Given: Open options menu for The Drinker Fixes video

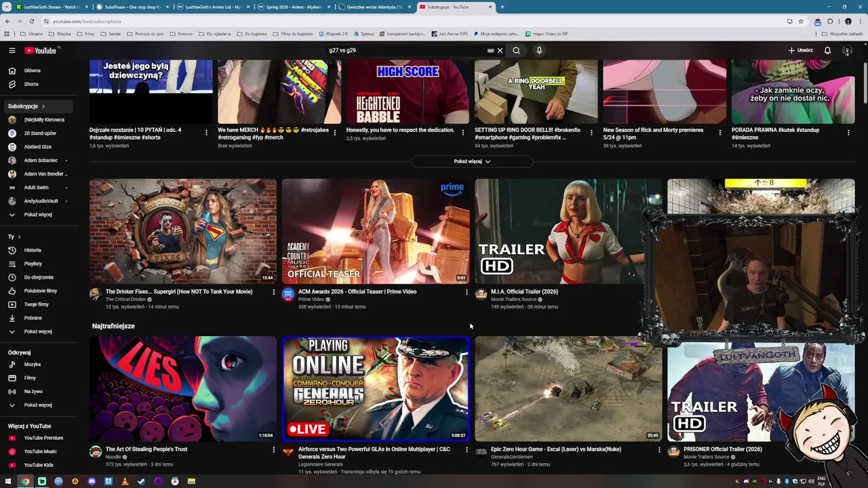Looking at the screenshot, I should point(274,292).
